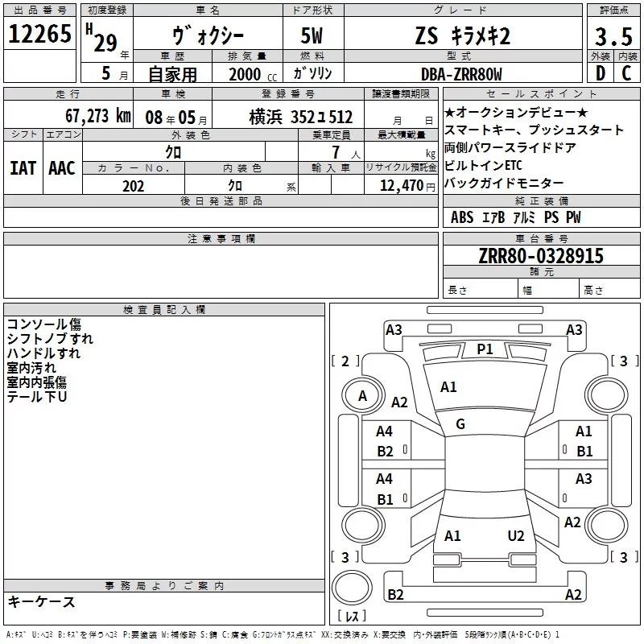Click the recycle deposit 12,470円

tap(407, 186)
